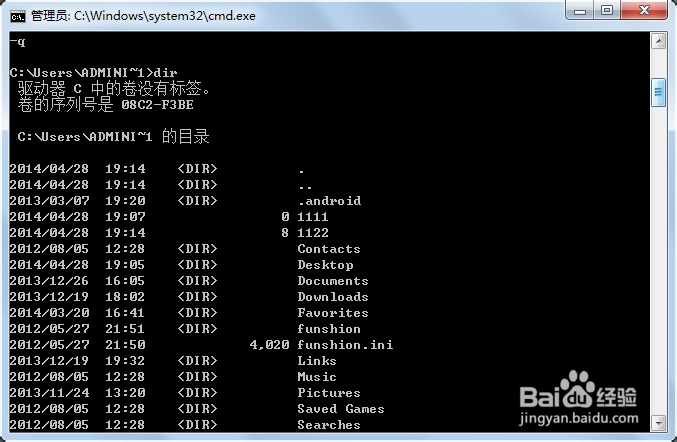
Task: Click the scrollbar down arrow
Action: point(658,423)
